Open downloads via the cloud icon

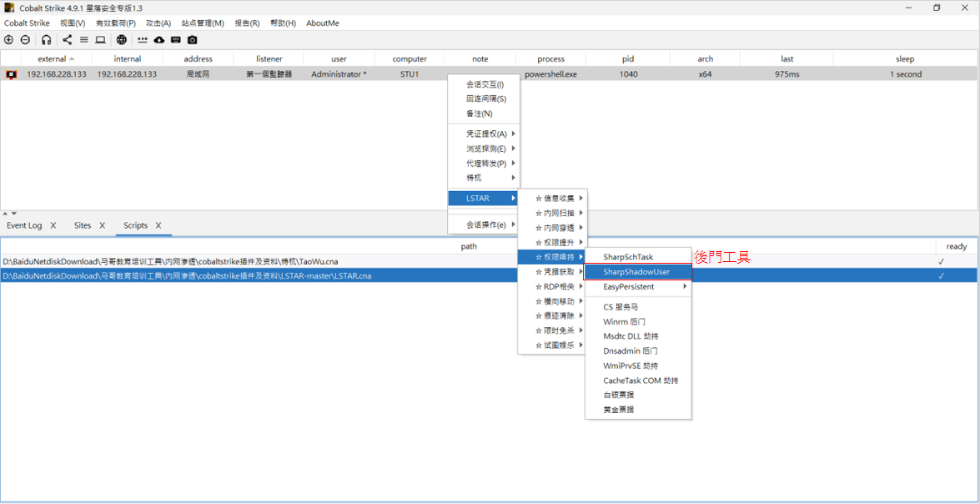click(158, 40)
